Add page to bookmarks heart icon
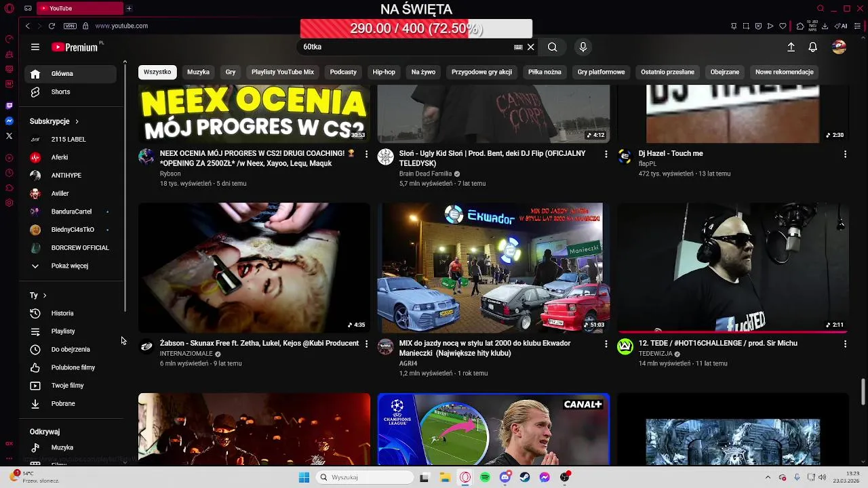Image resolution: width=868 pixels, height=488 pixels. tap(783, 26)
